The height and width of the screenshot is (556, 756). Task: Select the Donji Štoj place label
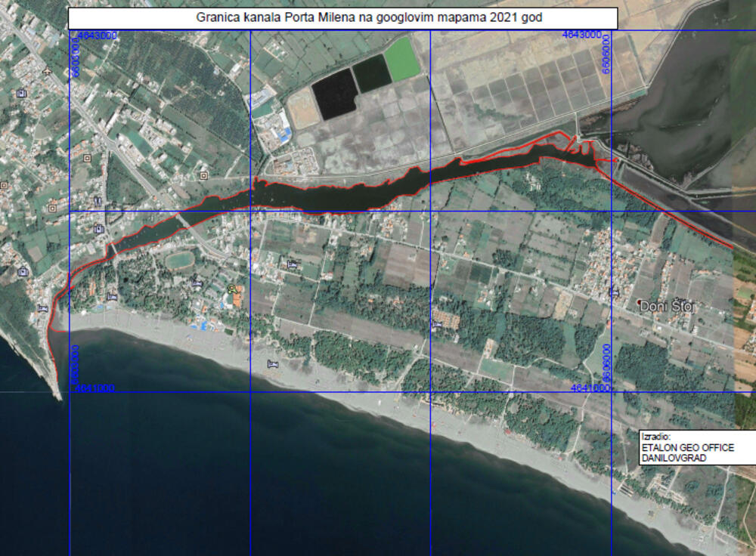(x=668, y=307)
